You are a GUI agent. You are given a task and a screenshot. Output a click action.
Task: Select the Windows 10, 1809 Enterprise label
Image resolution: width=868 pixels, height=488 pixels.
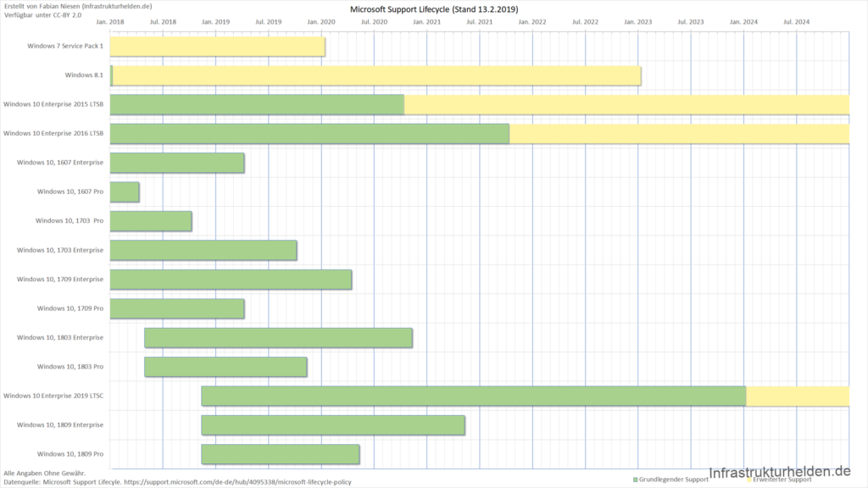click(60, 425)
